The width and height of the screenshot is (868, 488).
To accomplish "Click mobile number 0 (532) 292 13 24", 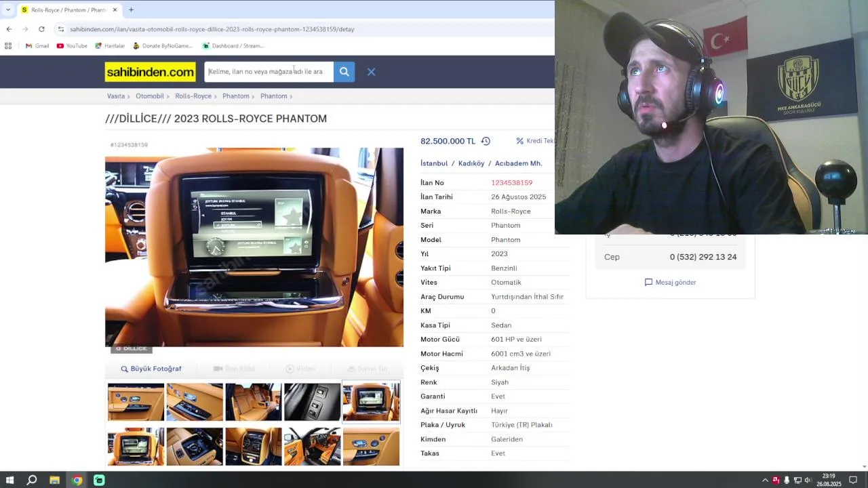I will click(703, 257).
